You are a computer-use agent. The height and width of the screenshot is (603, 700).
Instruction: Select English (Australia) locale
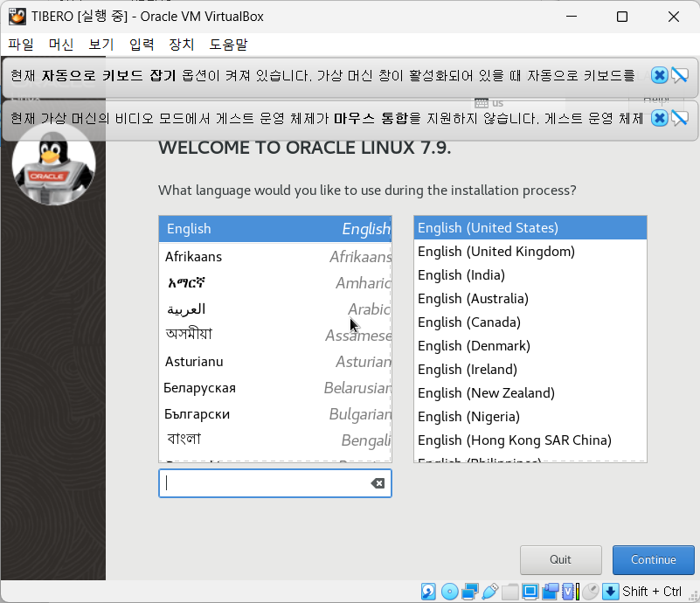click(530, 299)
